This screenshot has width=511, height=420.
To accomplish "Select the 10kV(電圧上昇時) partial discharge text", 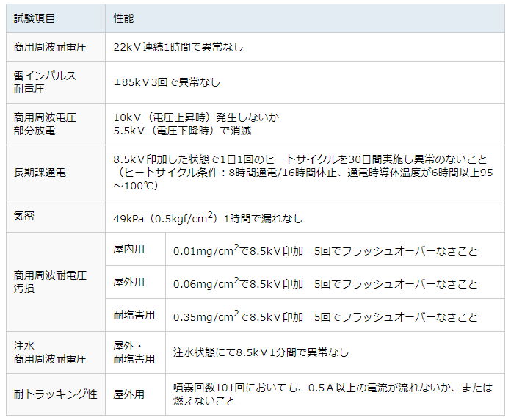I will click(196, 117).
